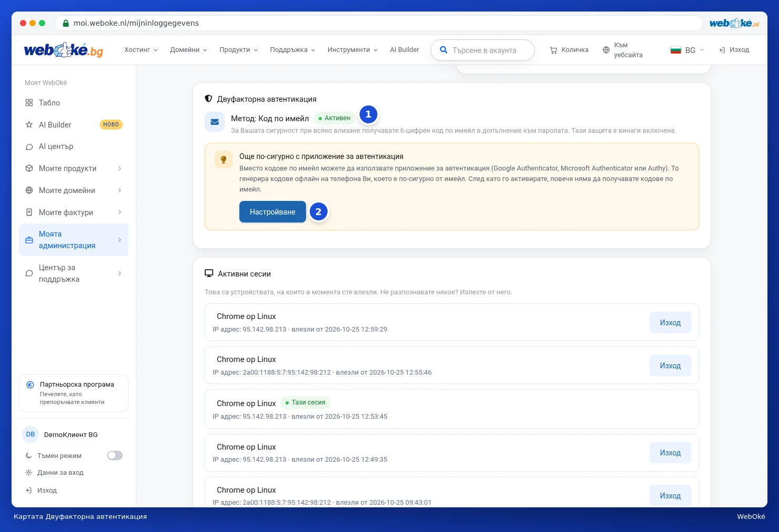The height and width of the screenshot is (532, 779).
Task: Click the Моите фактури document icon
Action: [29, 212]
